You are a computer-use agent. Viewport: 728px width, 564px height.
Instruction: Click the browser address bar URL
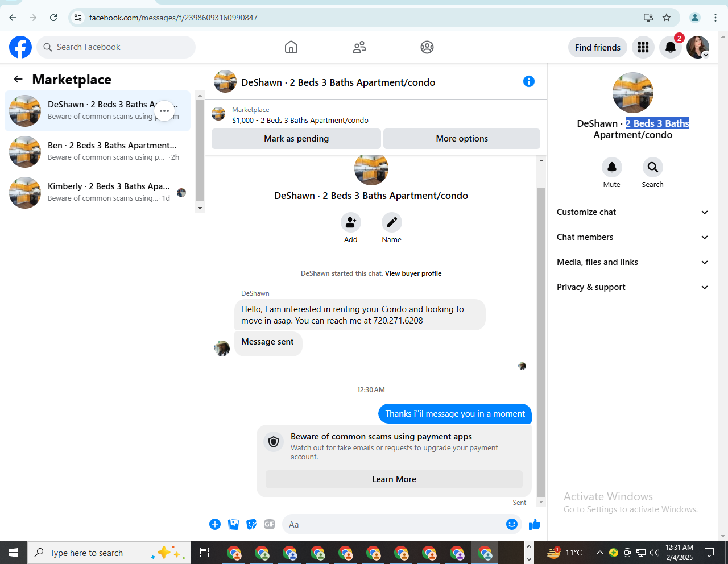pos(173,18)
